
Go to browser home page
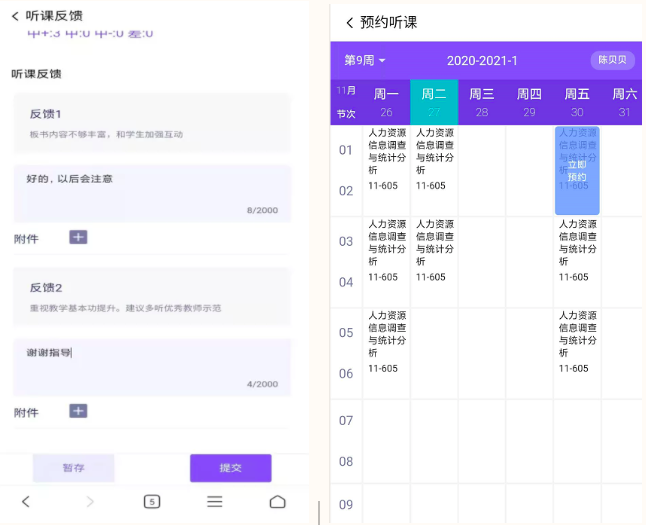(277, 501)
